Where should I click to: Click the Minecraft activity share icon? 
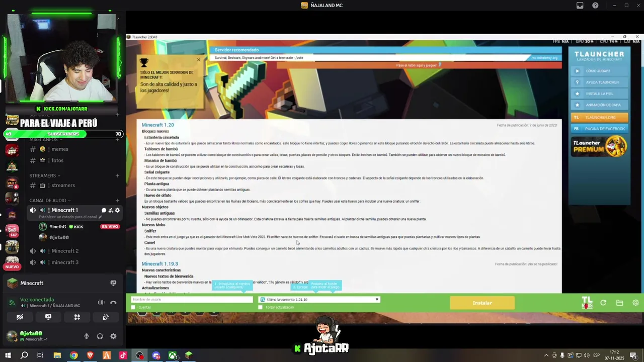pyautogui.click(x=113, y=283)
